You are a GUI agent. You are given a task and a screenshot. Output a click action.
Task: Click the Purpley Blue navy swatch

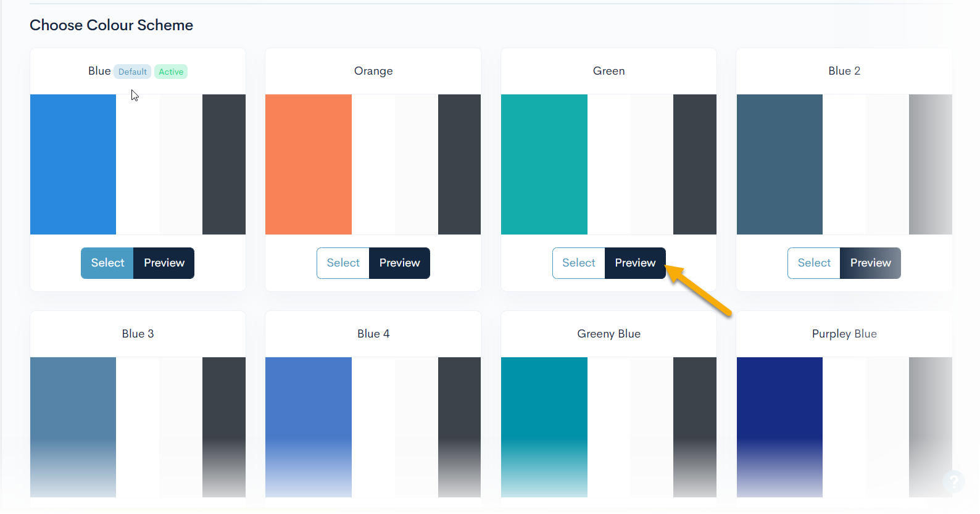(x=779, y=427)
